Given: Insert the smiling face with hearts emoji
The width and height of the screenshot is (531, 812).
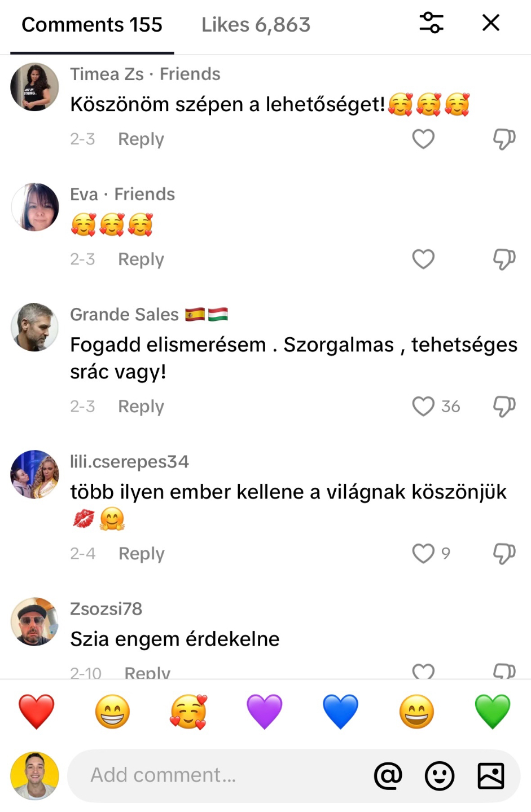Looking at the screenshot, I should [188, 712].
